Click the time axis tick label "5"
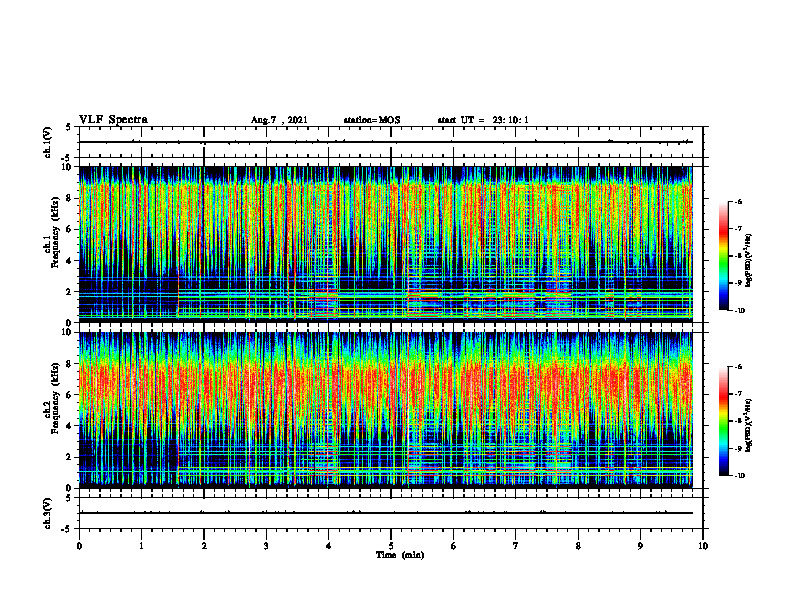Image resolution: width=792 pixels, height=612 pixels. [x=391, y=546]
